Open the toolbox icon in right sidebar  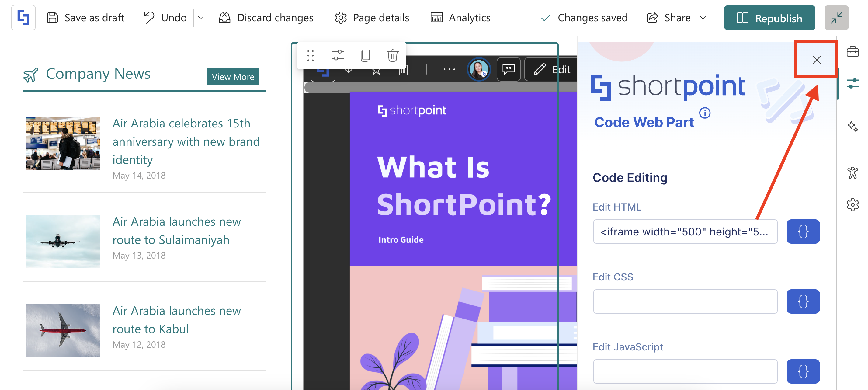852,52
